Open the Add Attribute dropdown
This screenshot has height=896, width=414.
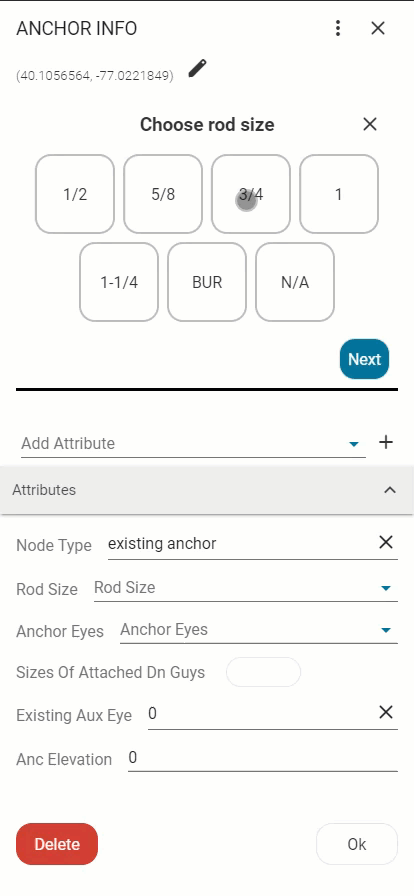193,443
